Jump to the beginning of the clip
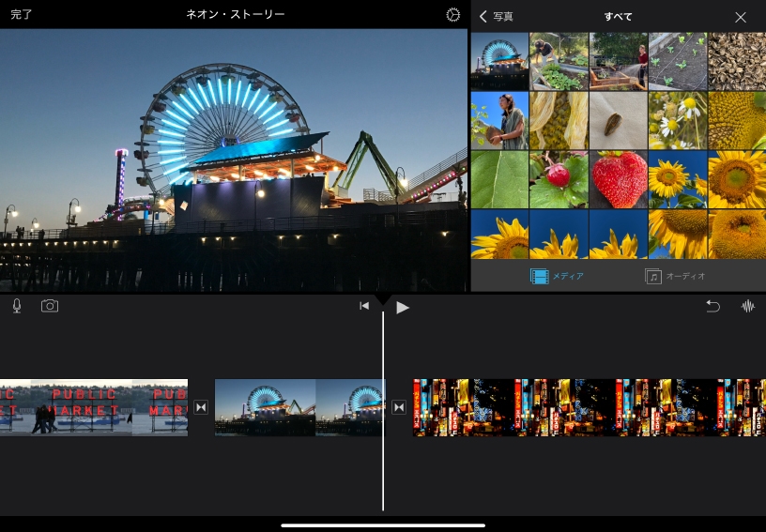 pos(364,306)
